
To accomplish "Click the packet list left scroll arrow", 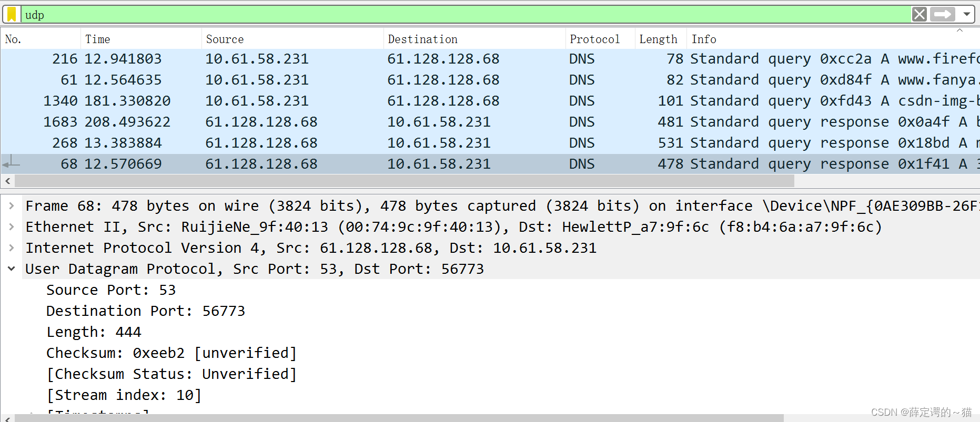I will 7,181.
